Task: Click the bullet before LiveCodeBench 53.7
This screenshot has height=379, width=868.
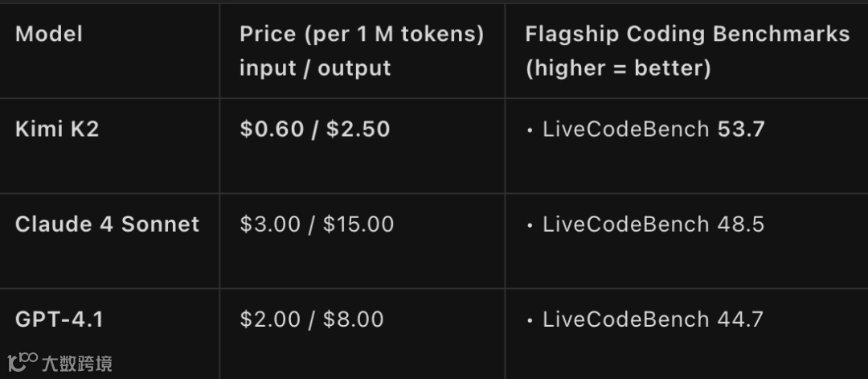Action: tap(530, 131)
